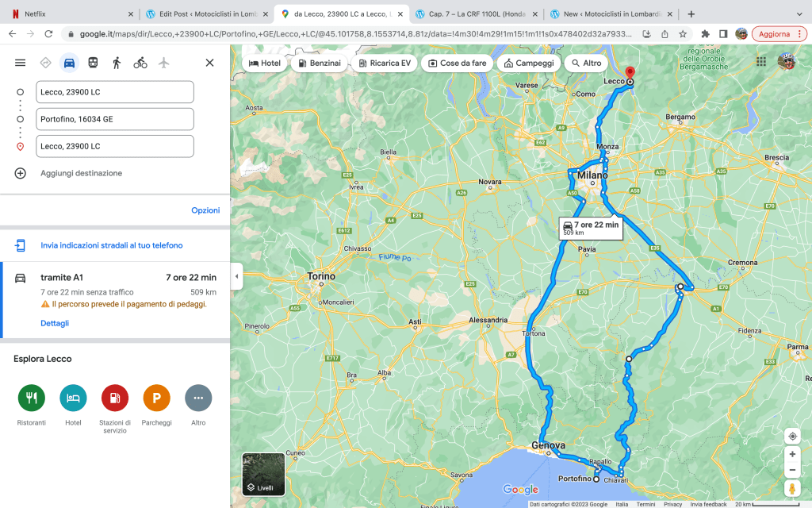Open Dettagli for route via A1
The image size is (812, 508).
click(55, 323)
